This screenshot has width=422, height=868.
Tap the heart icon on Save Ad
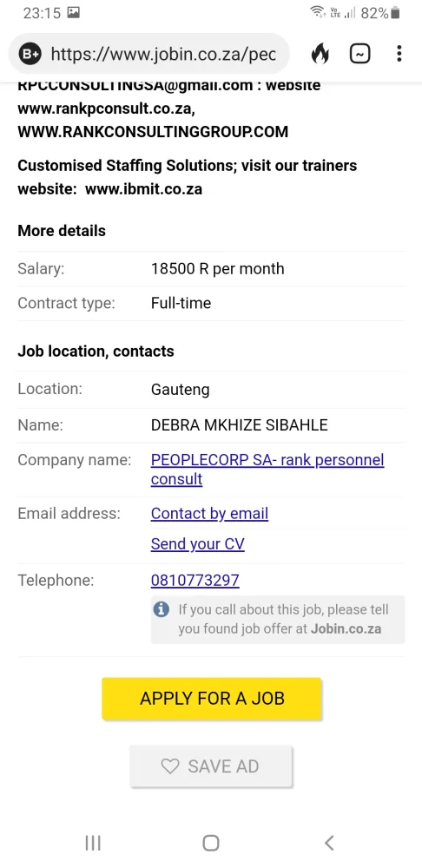(170, 766)
